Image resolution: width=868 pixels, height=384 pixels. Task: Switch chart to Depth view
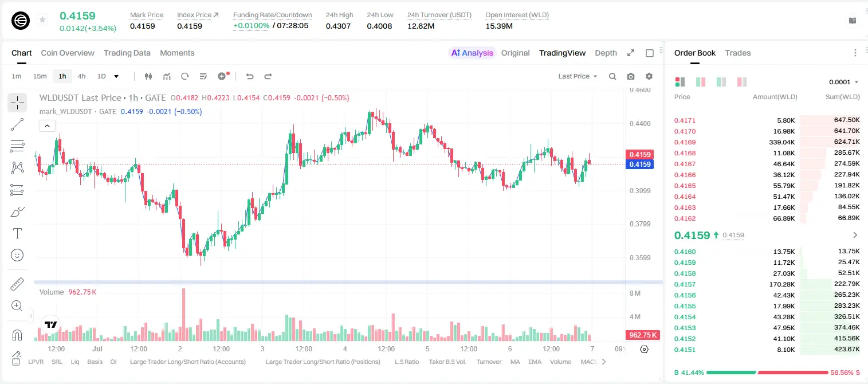coord(606,53)
